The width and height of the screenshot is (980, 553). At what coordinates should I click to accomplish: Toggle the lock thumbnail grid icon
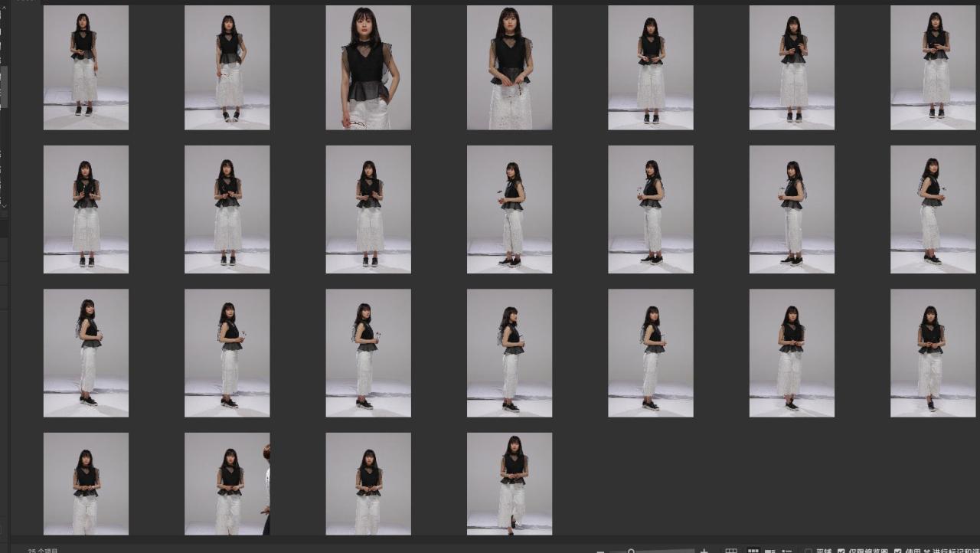tap(731, 551)
